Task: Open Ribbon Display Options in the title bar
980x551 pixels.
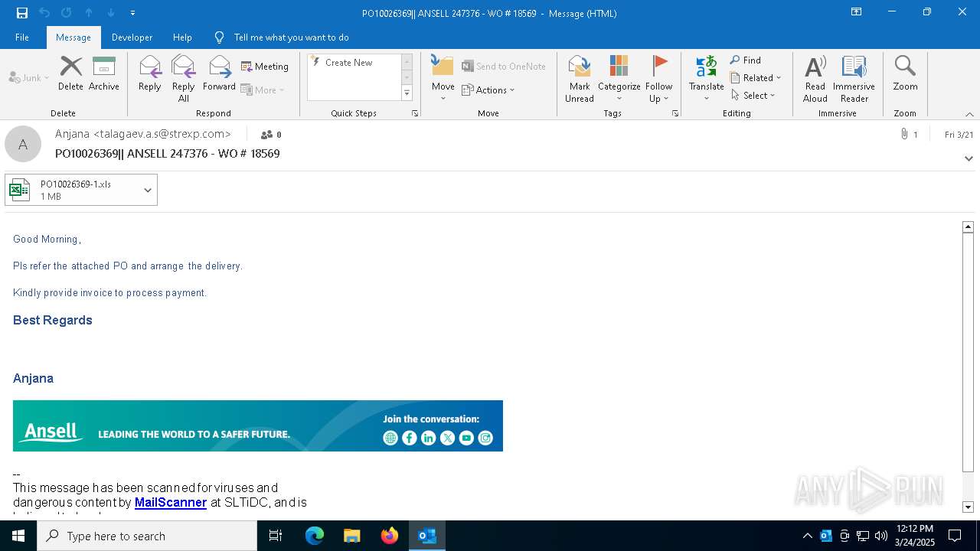Action: pyautogui.click(x=857, y=12)
